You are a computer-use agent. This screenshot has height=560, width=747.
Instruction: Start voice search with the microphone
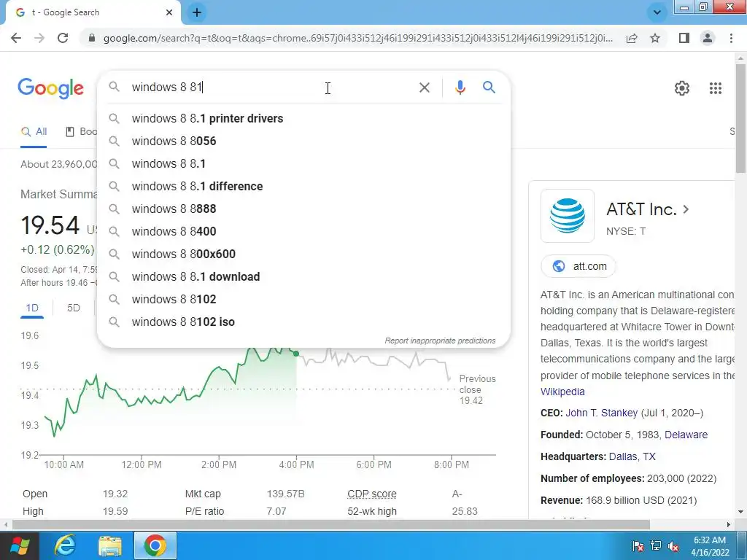click(x=460, y=87)
